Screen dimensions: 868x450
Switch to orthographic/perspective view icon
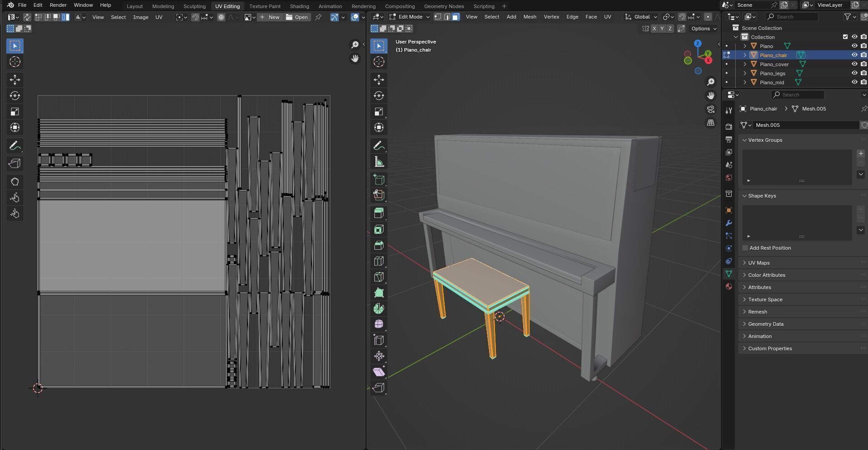point(711,123)
